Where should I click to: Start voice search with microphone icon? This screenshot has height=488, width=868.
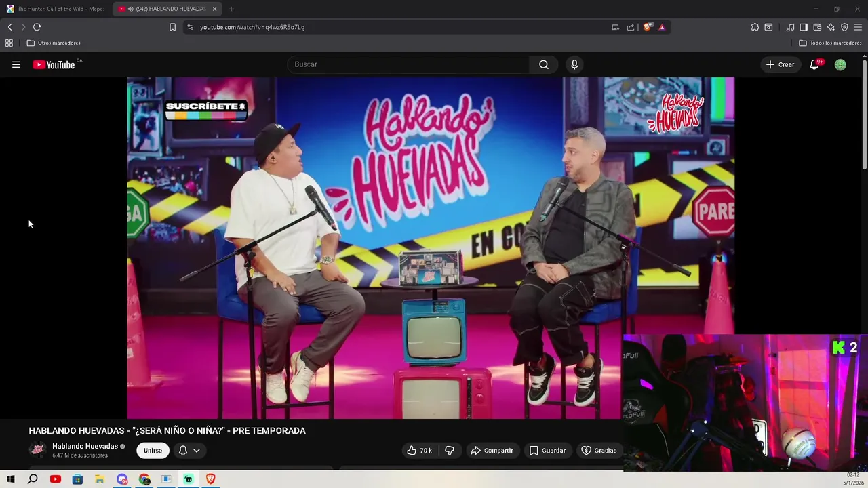(574, 64)
